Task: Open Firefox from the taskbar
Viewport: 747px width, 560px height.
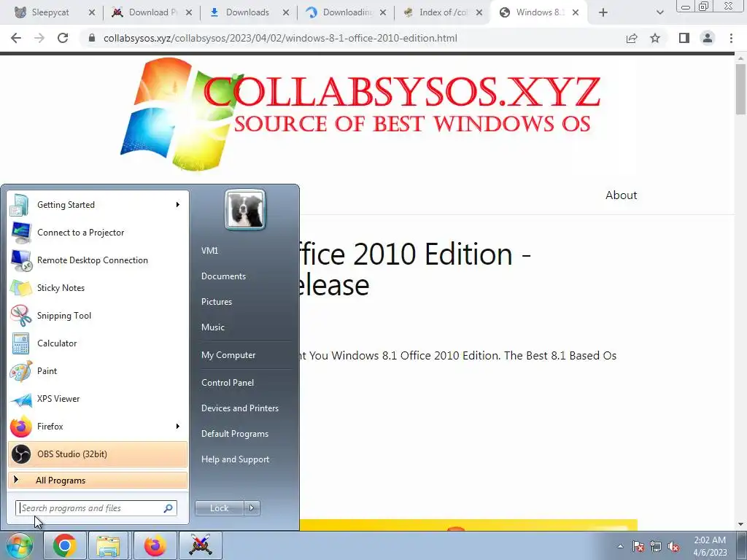Action: tap(154, 545)
